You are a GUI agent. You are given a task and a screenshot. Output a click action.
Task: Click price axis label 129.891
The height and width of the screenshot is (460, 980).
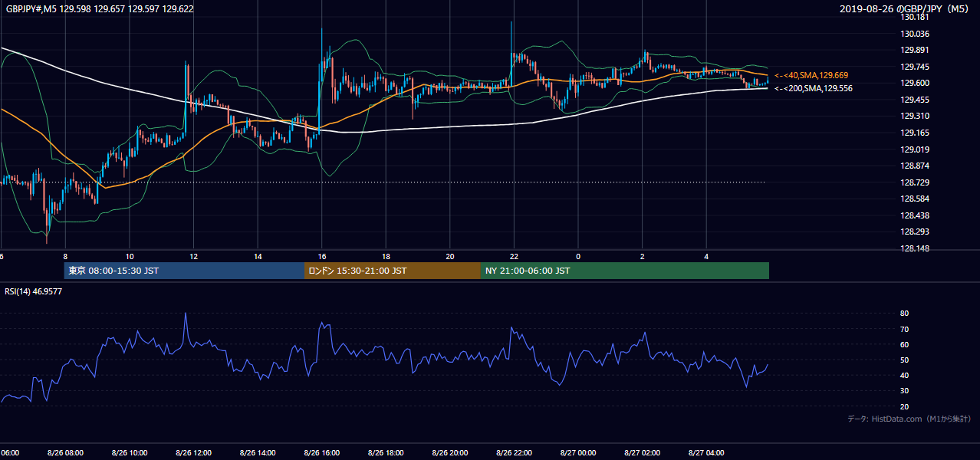pos(916,50)
